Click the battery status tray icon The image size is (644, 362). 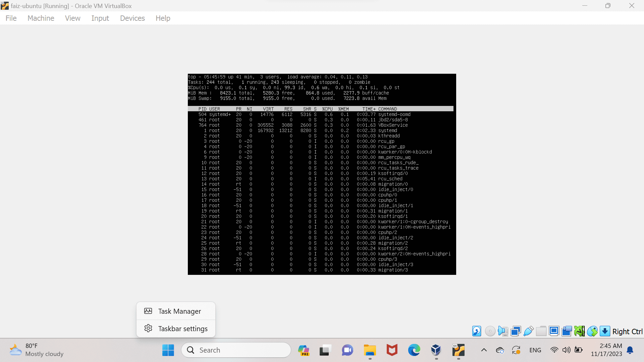coord(579,350)
